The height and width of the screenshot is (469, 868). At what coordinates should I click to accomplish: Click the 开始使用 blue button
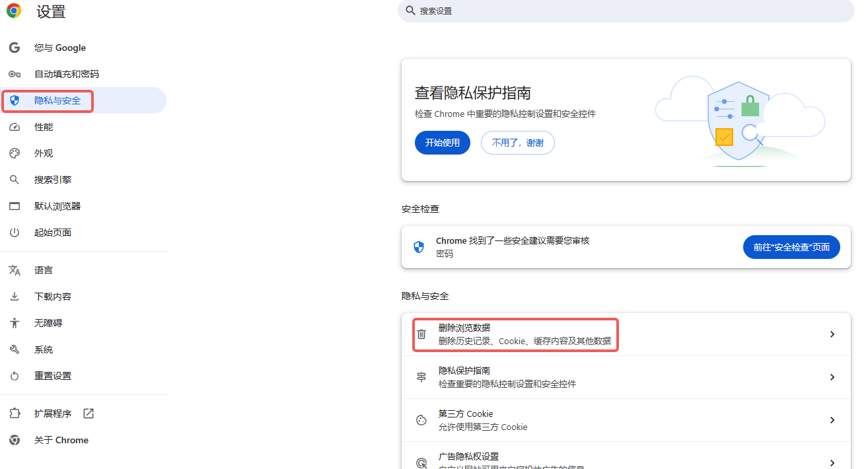[x=442, y=142]
